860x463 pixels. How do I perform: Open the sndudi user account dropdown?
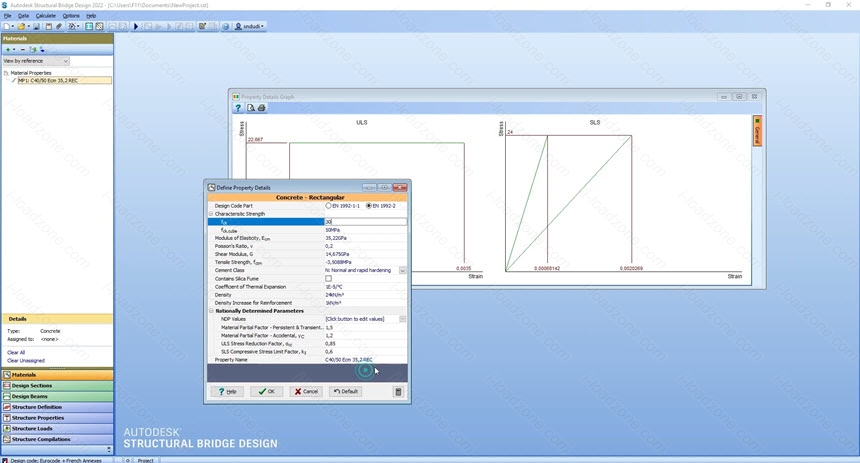[250, 26]
